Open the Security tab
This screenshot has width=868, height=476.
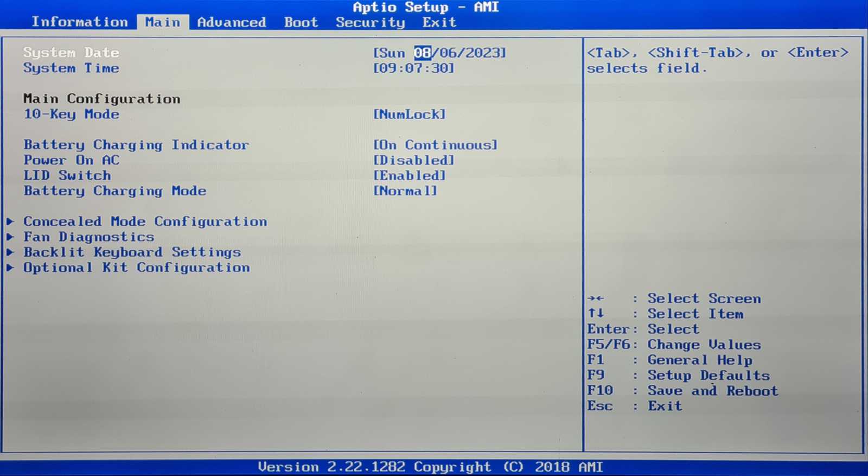(x=371, y=22)
